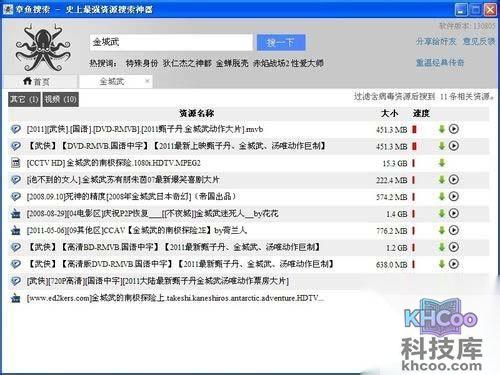Click the search box containing 金城武
The height and width of the screenshot is (375, 500).
[x=171, y=42]
